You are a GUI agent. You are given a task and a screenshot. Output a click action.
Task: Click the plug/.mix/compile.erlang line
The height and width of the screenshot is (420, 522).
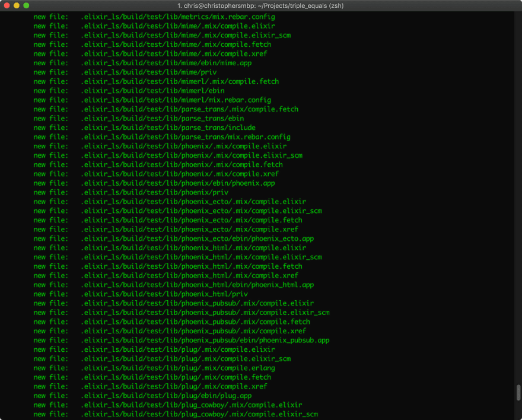154,368
